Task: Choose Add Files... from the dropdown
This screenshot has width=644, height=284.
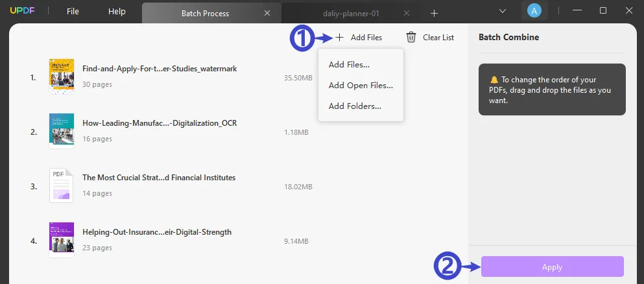Action: [x=349, y=65]
